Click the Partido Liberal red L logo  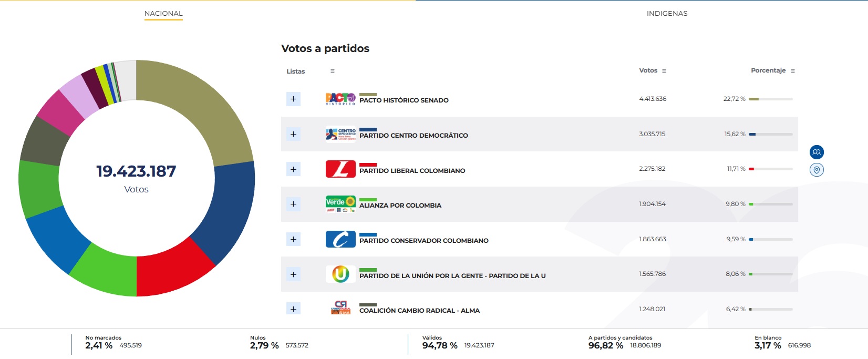point(340,169)
